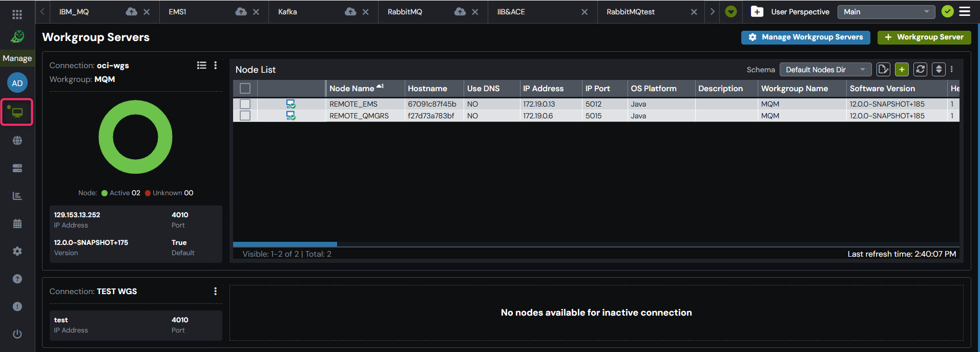Open the green tab list dropdown arrow

coord(731,11)
